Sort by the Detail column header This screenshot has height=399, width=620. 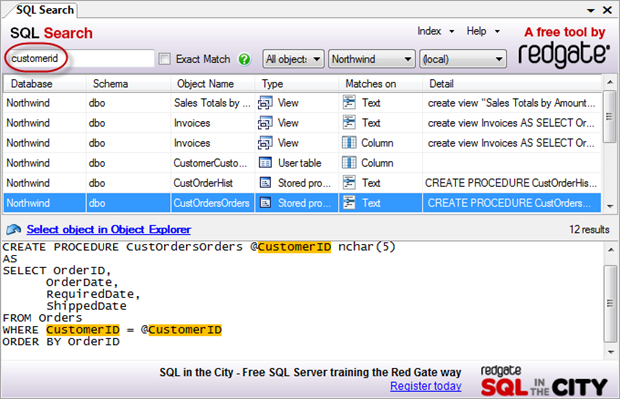[x=512, y=84]
